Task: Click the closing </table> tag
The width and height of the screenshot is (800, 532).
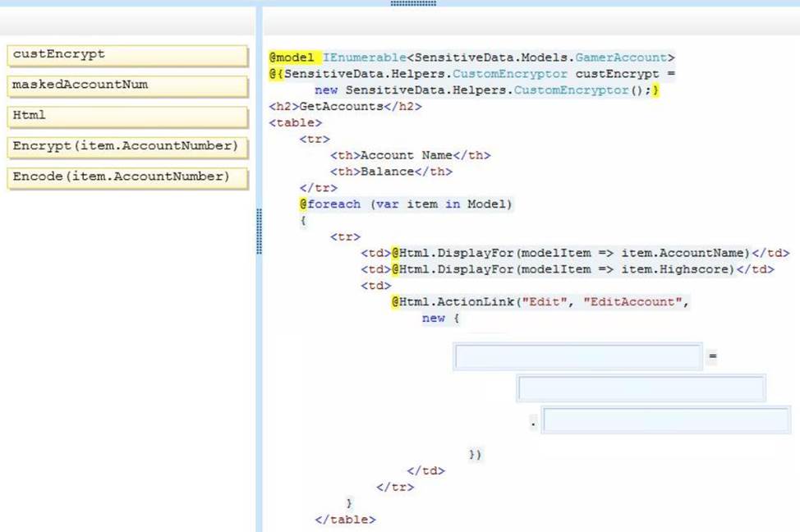Action: (346, 519)
